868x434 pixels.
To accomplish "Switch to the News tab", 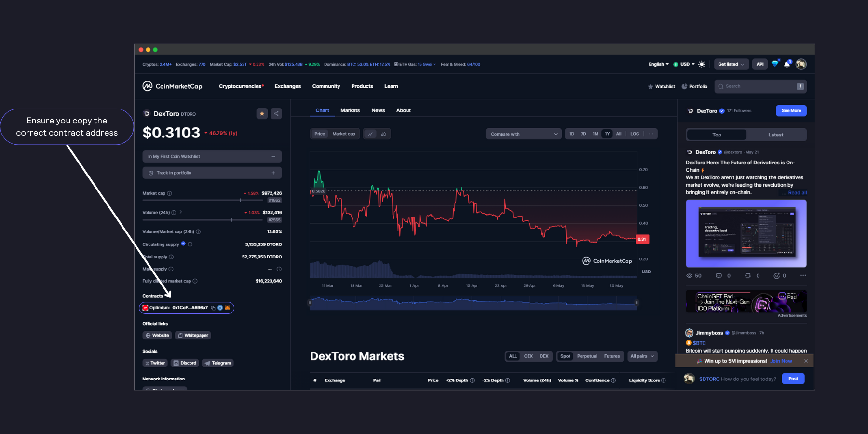I will click(x=378, y=110).
